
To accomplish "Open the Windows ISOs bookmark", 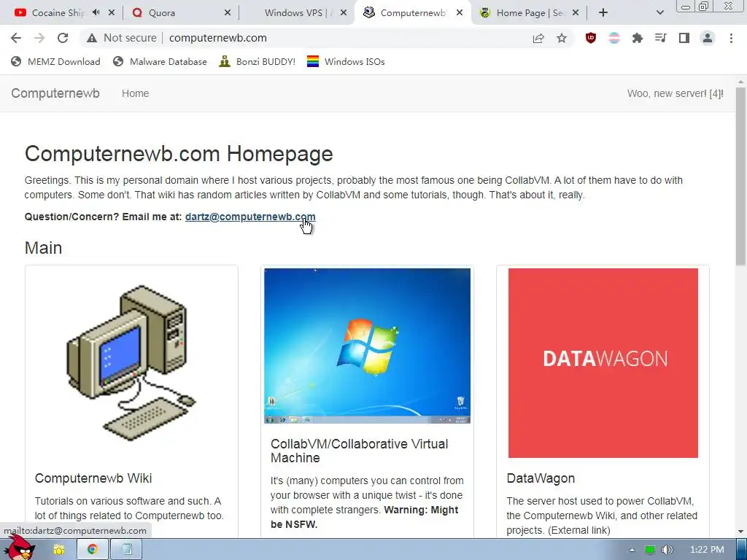I will pyautogui.click(x=346, y=62).
